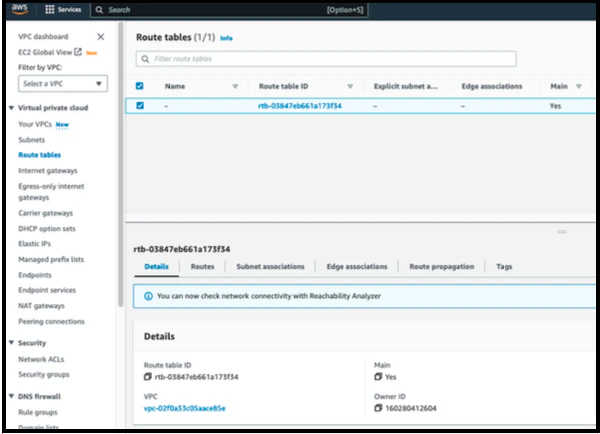This screenshot has height=434, width=600.
Task: Close the VPC sidebar navigation panel
Action: [x=101, y=37]
